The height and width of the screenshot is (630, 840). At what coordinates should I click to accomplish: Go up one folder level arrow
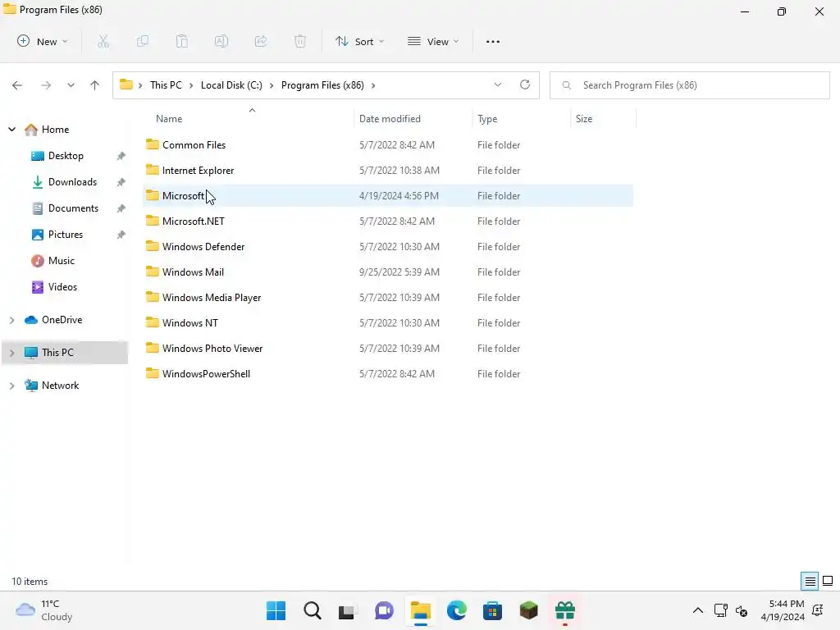click(x=95, y=85)
